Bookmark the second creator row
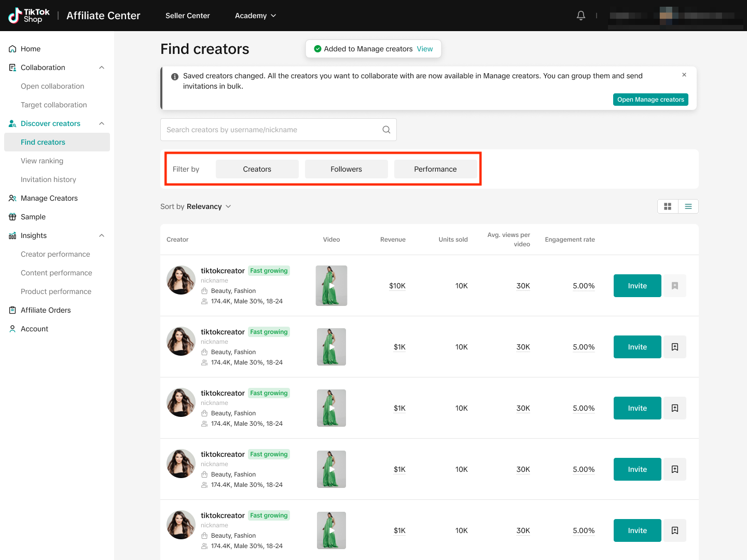Screen dimensions: 747x560 click(x=674, y=347)
